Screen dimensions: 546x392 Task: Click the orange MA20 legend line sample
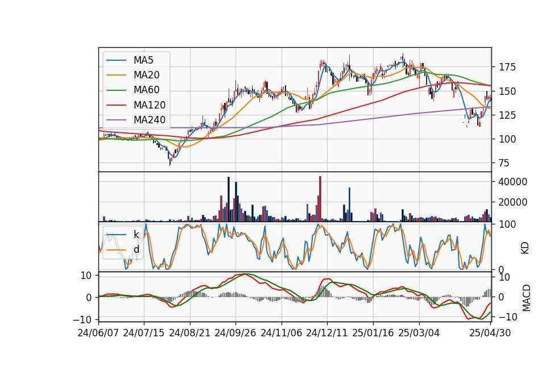point(116,75)
